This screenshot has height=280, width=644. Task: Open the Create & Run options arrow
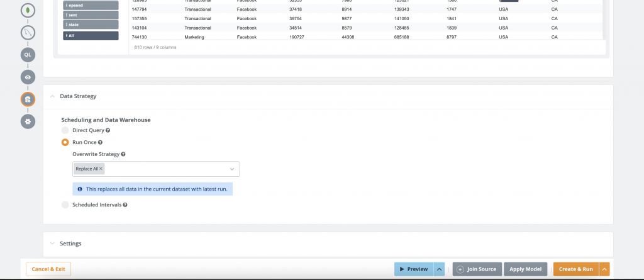coord(604,269)
